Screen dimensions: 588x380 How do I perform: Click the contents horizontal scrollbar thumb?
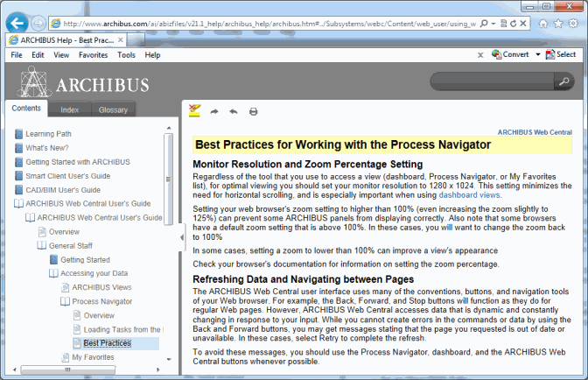point(67,369)
